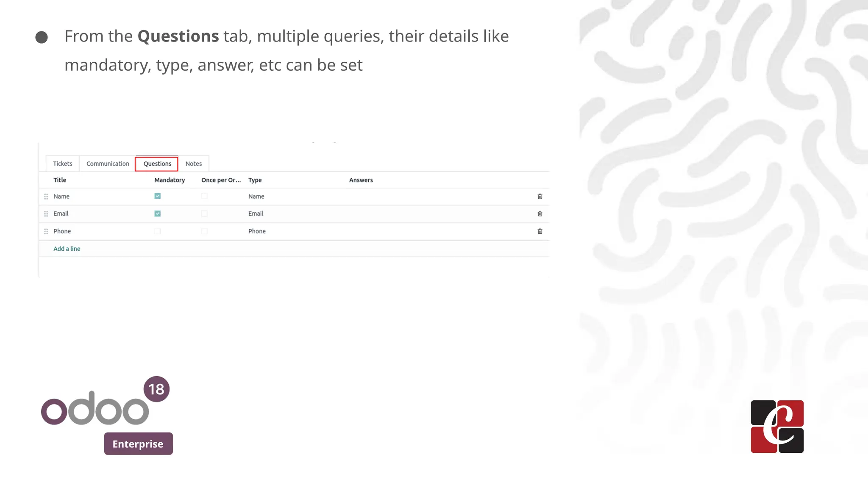Open the Communication tab
868x488 pixels.
point(108,164)
